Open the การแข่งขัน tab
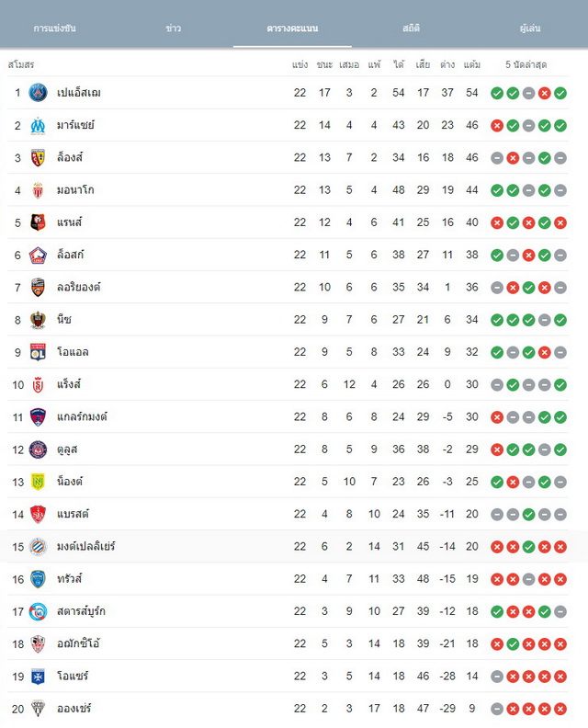The image size is (588, 728). [x=55, y=28]
